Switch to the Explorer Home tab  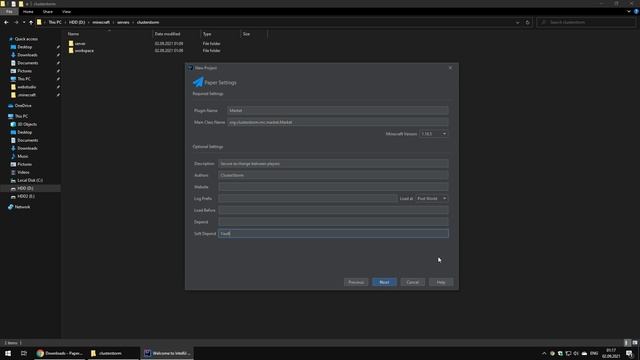28,12
